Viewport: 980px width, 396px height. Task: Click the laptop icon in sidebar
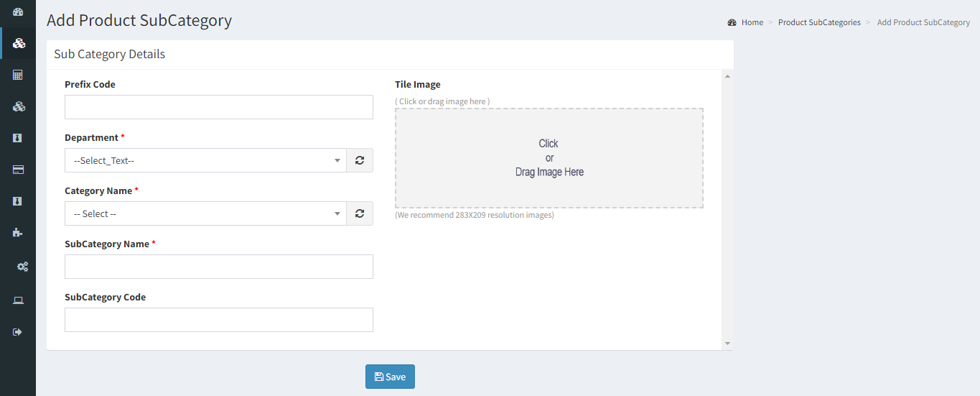[18, 300]
